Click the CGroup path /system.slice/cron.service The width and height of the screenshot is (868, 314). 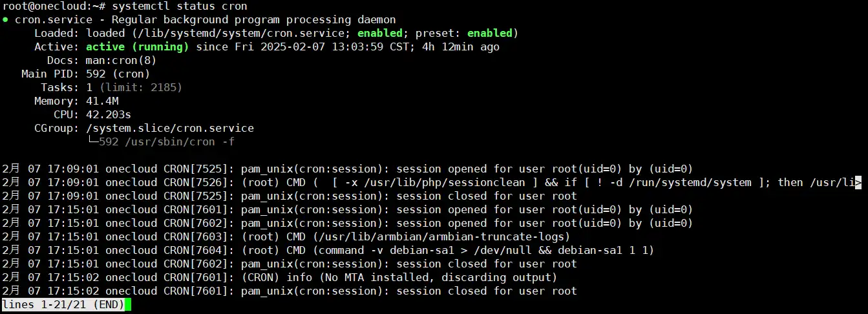tap(169, 128)
